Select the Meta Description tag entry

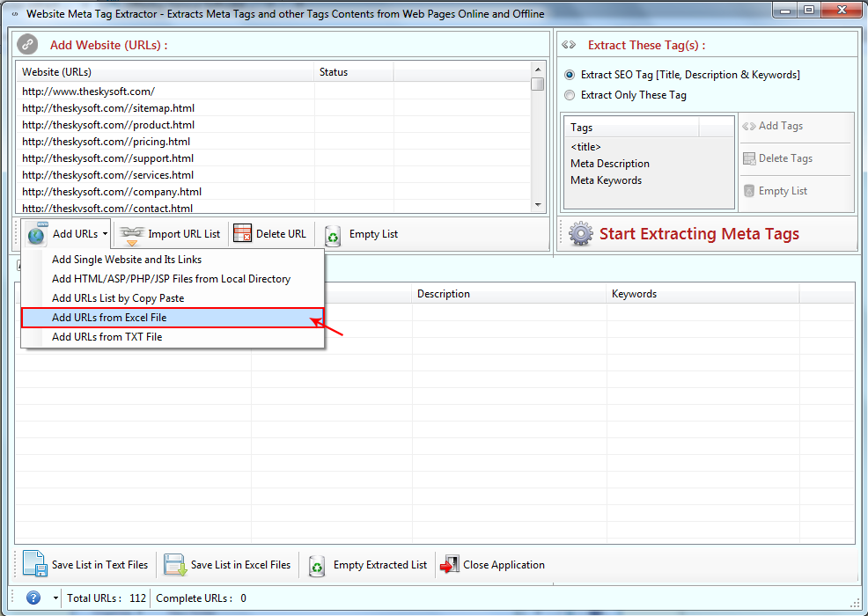[x=610, y=164]
